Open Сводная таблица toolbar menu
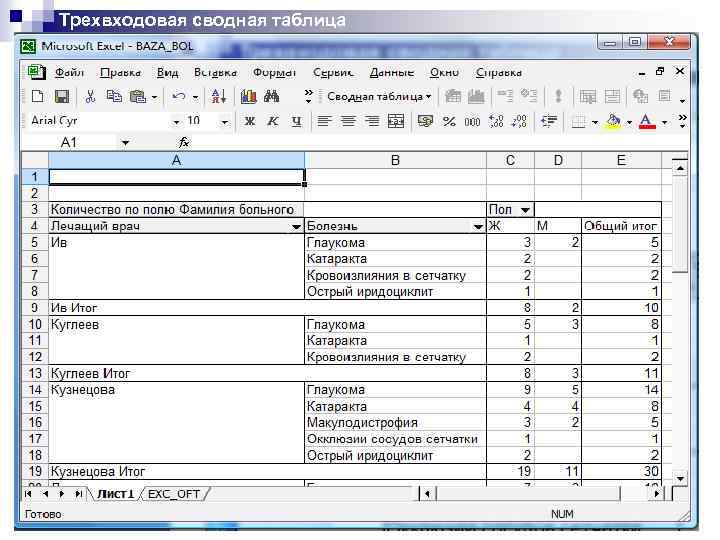Viewport: 720px width, 540px height. coord(379,96)
